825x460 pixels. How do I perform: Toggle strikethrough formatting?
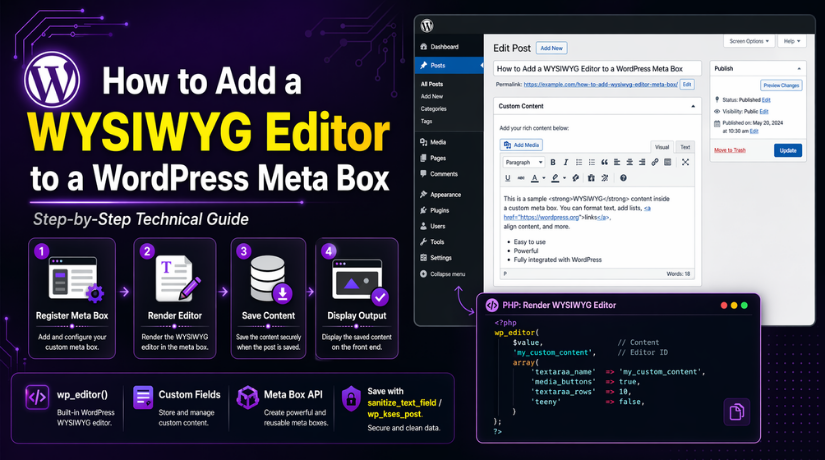click(521, 178)
